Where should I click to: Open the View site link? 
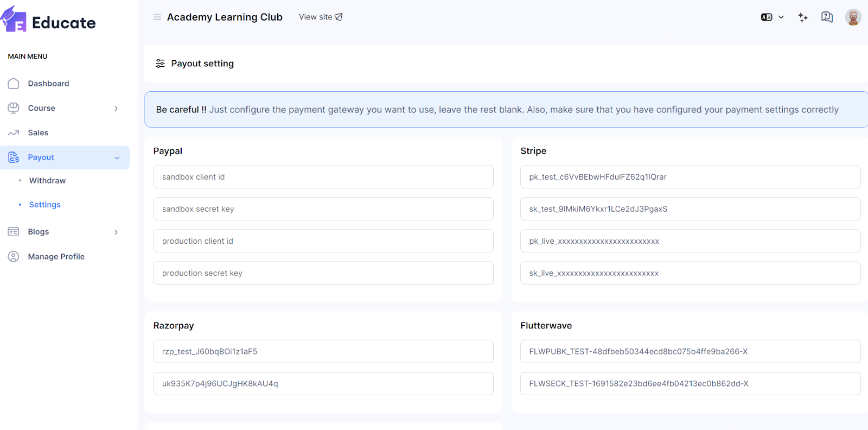coord(320,17)
